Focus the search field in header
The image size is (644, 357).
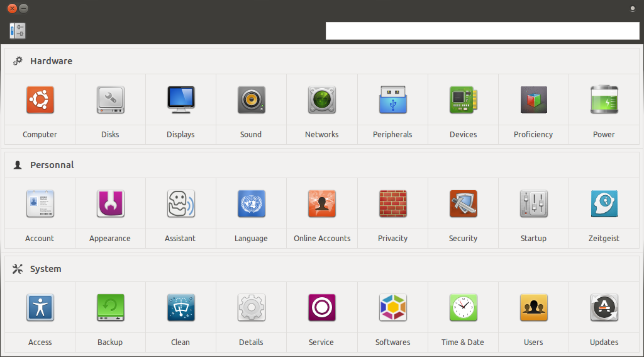click(482, 31)
